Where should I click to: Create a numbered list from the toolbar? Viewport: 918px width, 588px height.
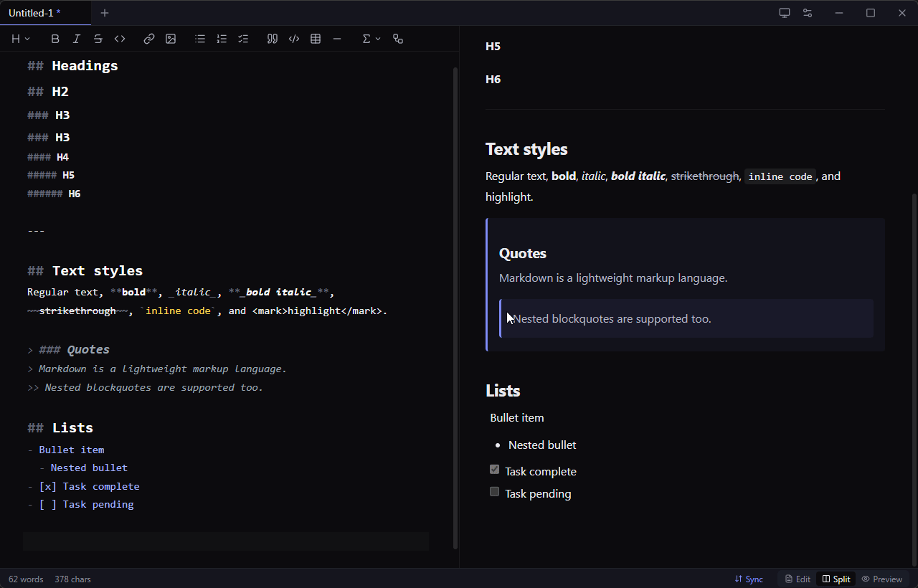(222, 39)
